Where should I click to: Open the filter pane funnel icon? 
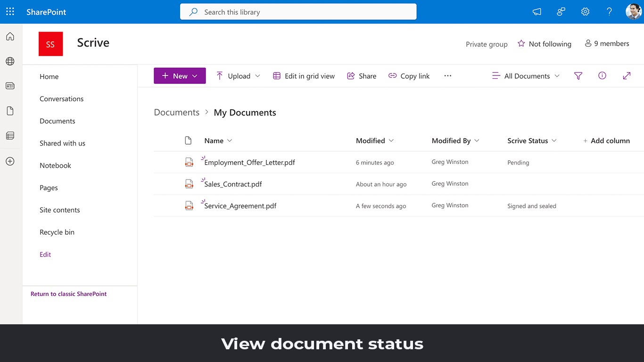tap(578, 76)
